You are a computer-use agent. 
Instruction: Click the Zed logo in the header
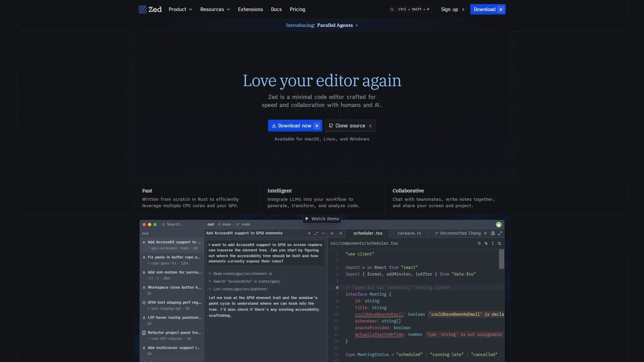pyautogui.click(x=150, y=9)
